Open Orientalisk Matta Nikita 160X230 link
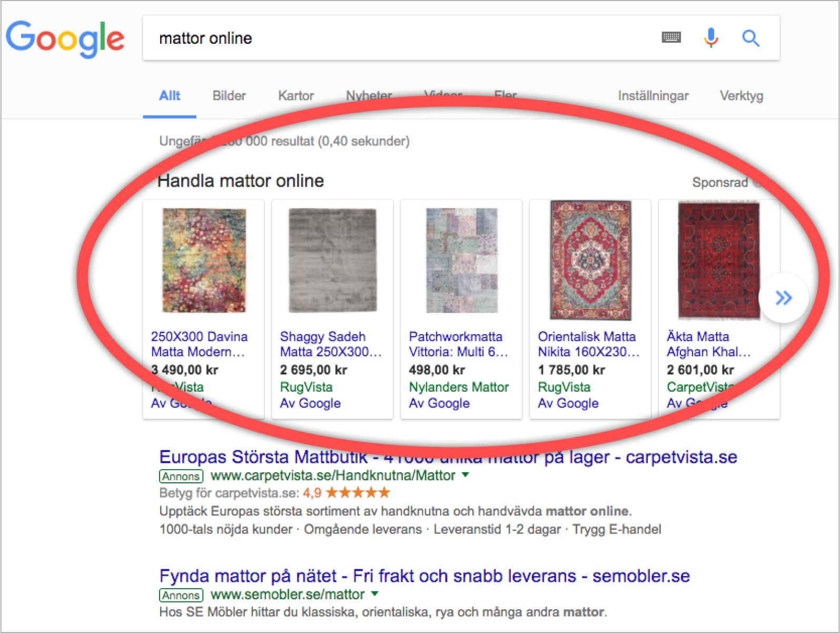This screenshot has height=633, width=840. (x=588, y=344)
